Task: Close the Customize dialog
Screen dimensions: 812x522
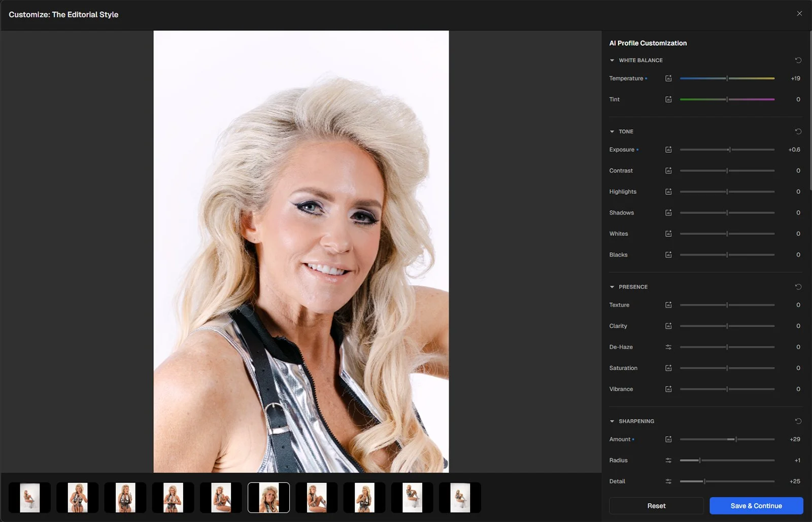Action: [799, 14]
